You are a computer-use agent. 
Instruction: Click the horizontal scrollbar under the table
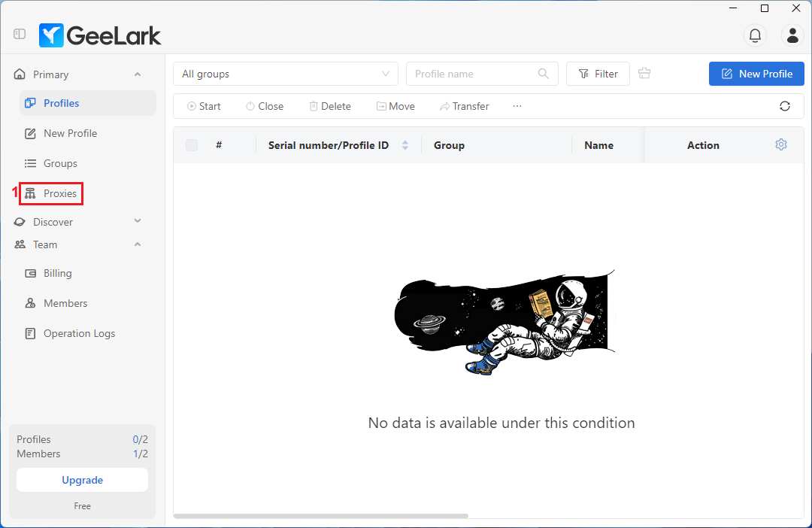click(321, 516)
